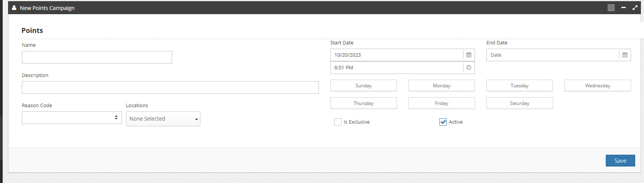Click the clock icon for start time
The width and height of the screenshot is (644, 183).
pyautogui.click(x=469, y=67)
